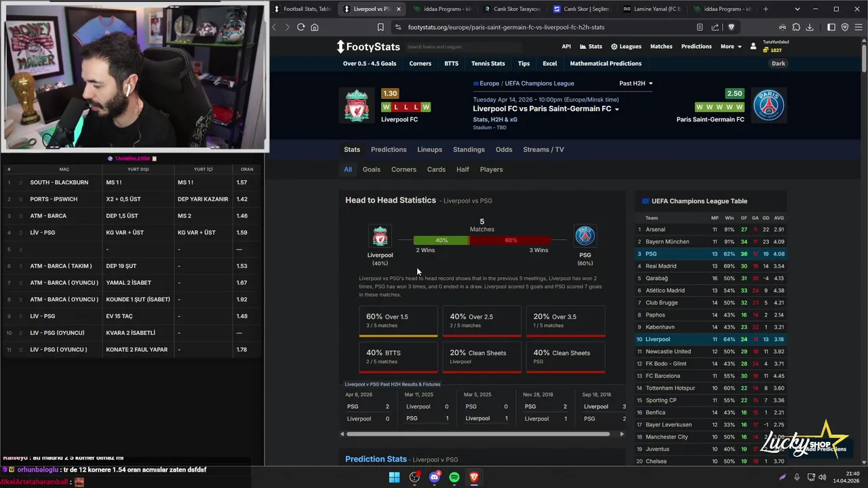The height and width of the screenshot is (488, 868).
Task: Expand More menu in FootyStats header
Action: 730,47
